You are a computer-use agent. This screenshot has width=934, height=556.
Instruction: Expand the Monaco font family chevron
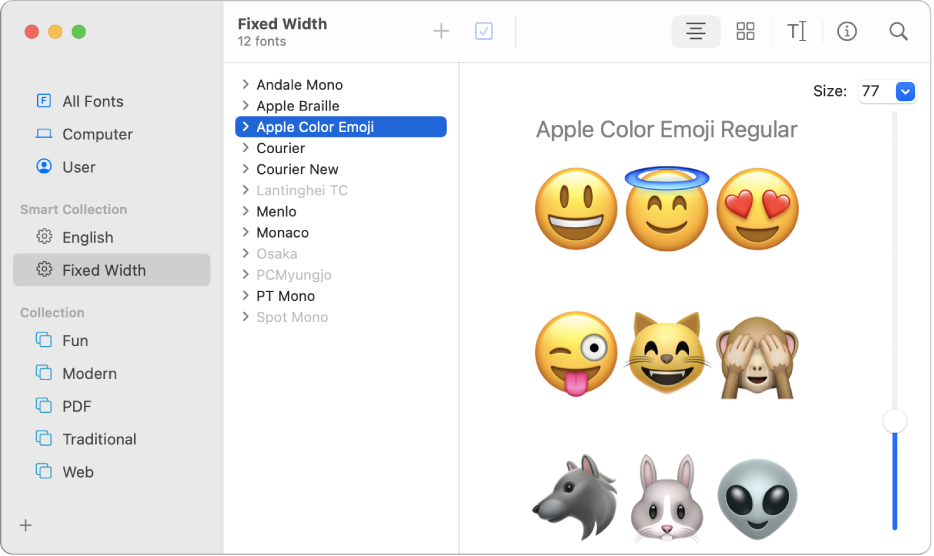(245, 232)
